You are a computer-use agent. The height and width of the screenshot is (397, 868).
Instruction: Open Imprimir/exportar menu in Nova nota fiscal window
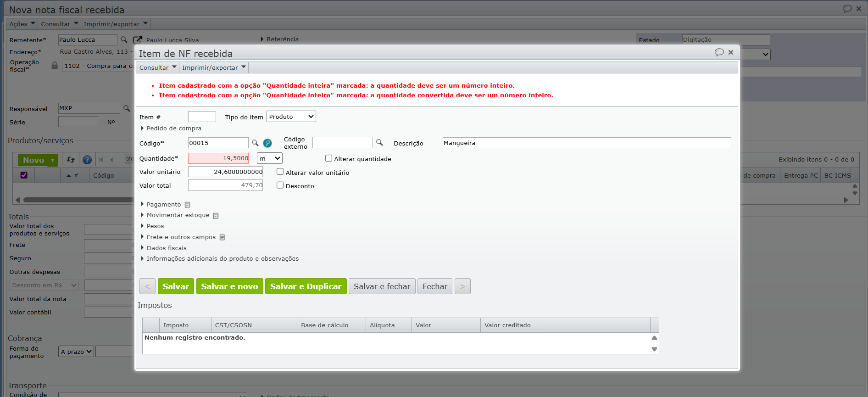(116, 24)
